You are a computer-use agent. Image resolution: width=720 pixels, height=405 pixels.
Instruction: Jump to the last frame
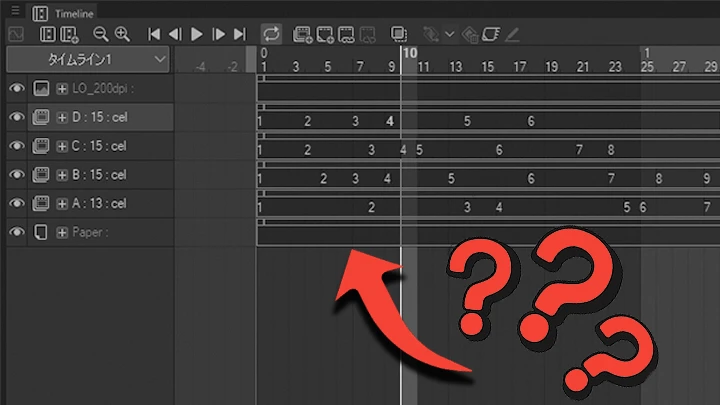240,34
